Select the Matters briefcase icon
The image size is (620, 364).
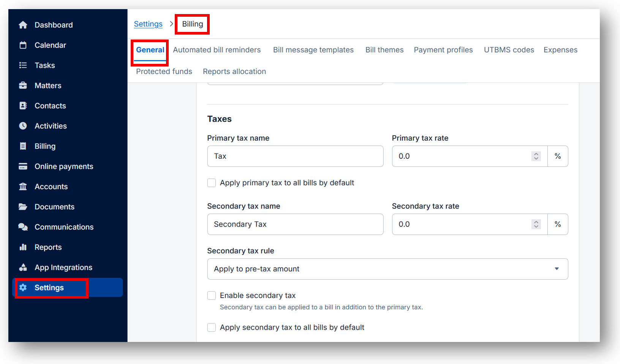click(x=23, y=85)
